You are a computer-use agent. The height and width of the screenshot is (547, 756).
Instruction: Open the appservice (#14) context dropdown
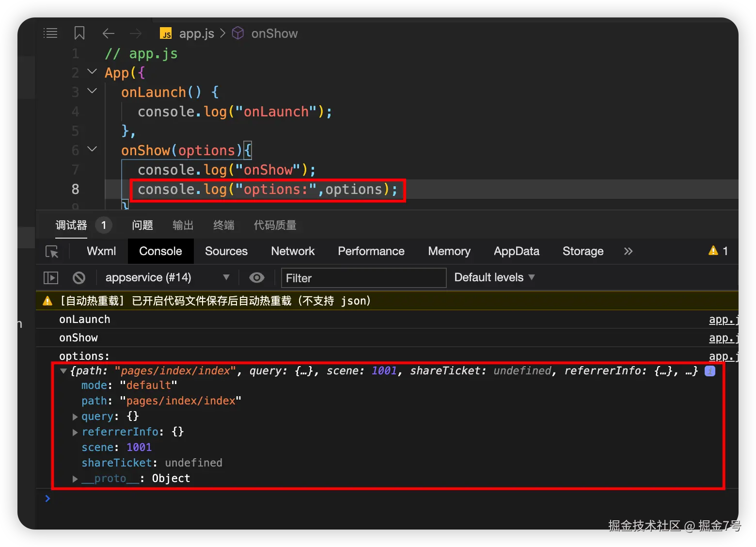click(168, 277)
